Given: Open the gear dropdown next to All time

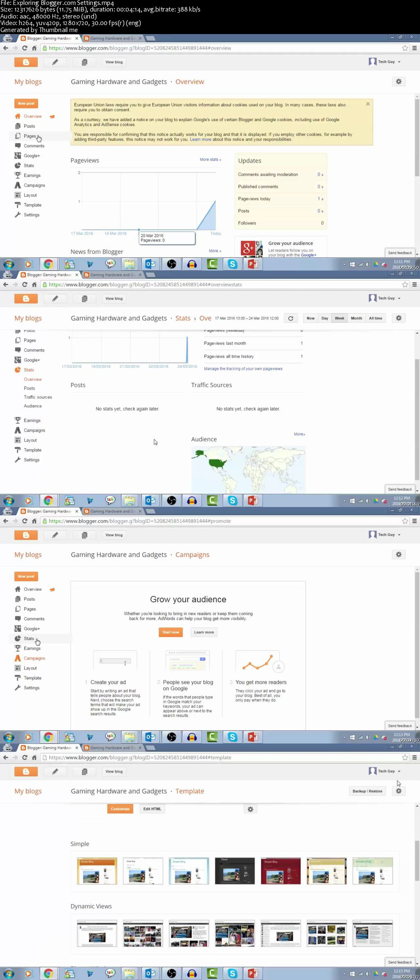Looking at the screenshot, I should coord(399,318).
